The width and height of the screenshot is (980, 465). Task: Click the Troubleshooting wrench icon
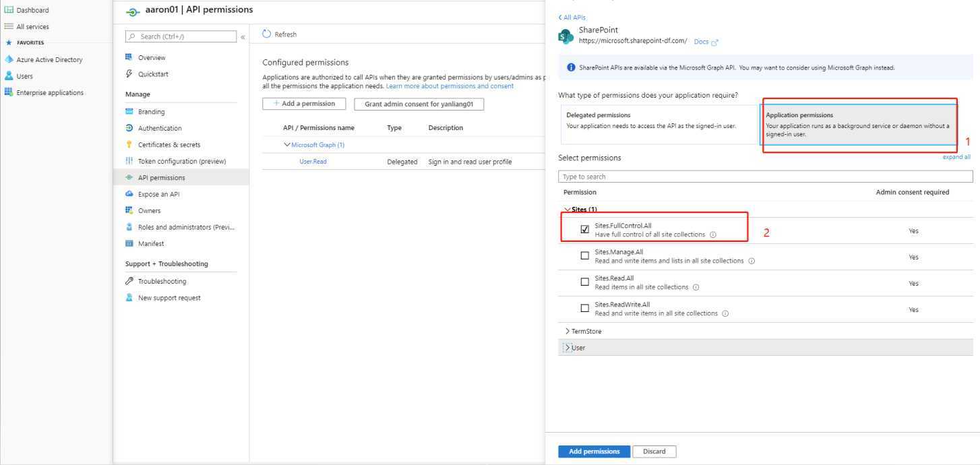129,281
